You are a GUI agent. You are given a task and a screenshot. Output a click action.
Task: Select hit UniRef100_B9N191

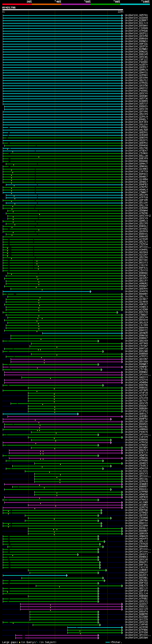[x=137, y=52]
